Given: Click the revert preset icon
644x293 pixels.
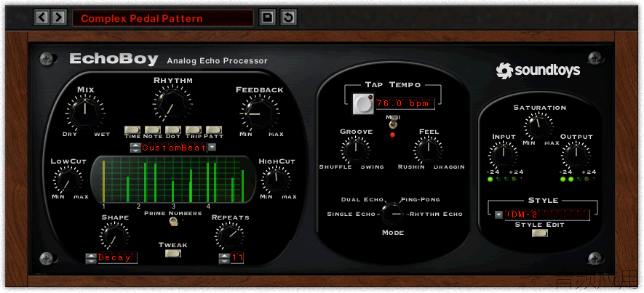Looking at the screenshot, I should (289, 17).
